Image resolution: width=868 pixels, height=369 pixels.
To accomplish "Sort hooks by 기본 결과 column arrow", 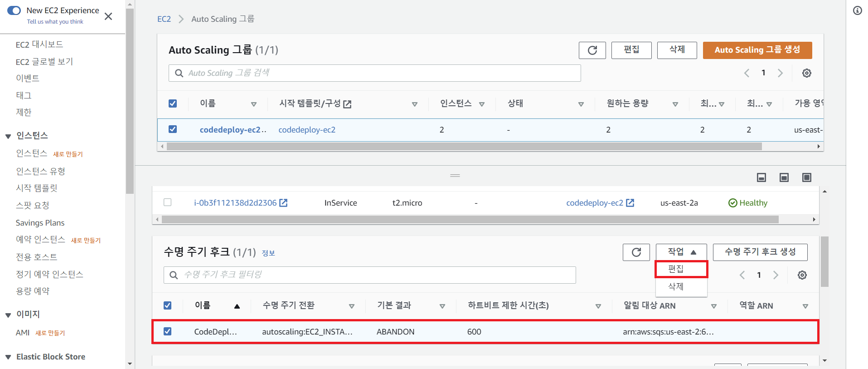I will (442, 306).
